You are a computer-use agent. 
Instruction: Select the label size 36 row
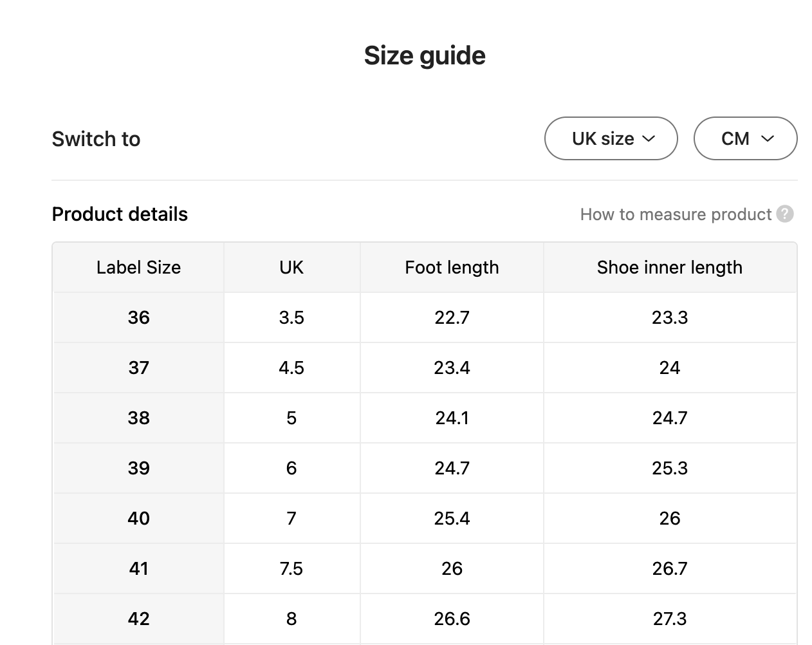click(x=138, y=317)
